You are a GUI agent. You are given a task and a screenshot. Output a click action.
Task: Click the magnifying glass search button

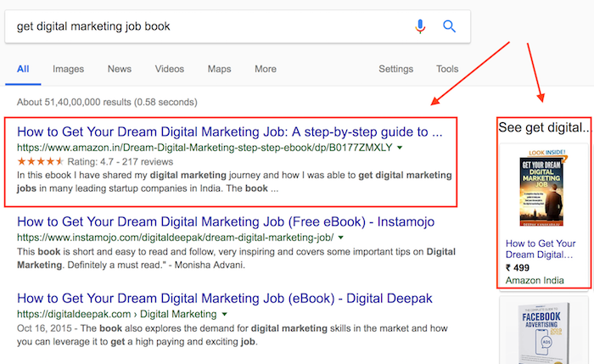coord(449,26)
